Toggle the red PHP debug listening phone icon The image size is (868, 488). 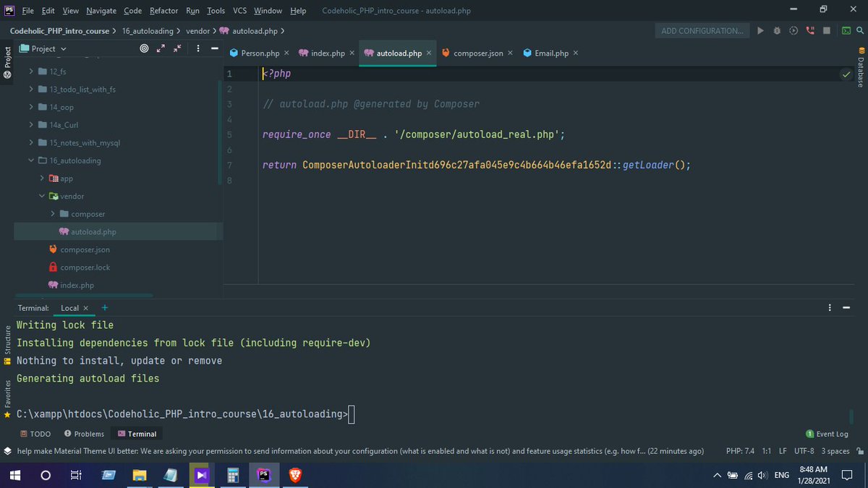[810, 30]
